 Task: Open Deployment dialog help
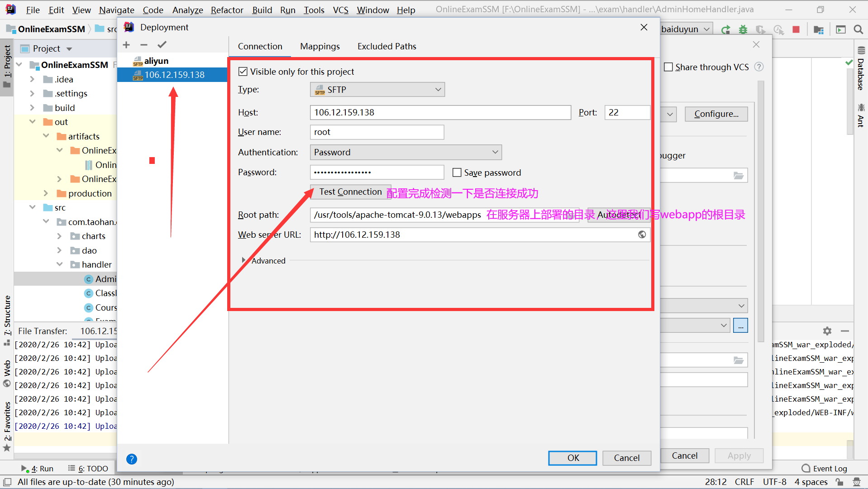(x=132, y=459)
